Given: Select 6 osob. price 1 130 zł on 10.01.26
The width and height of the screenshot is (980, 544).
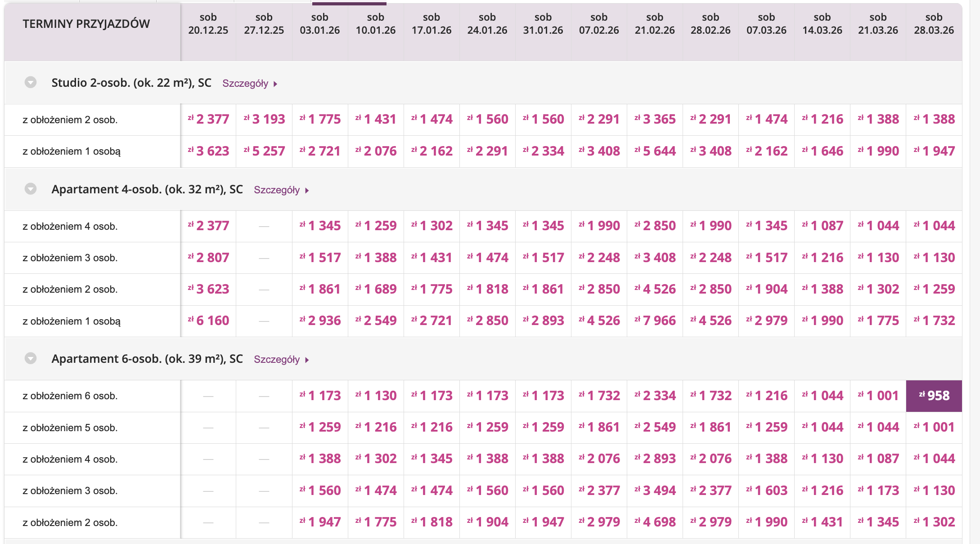Looking at the screenshot, I should coord(376,396).
